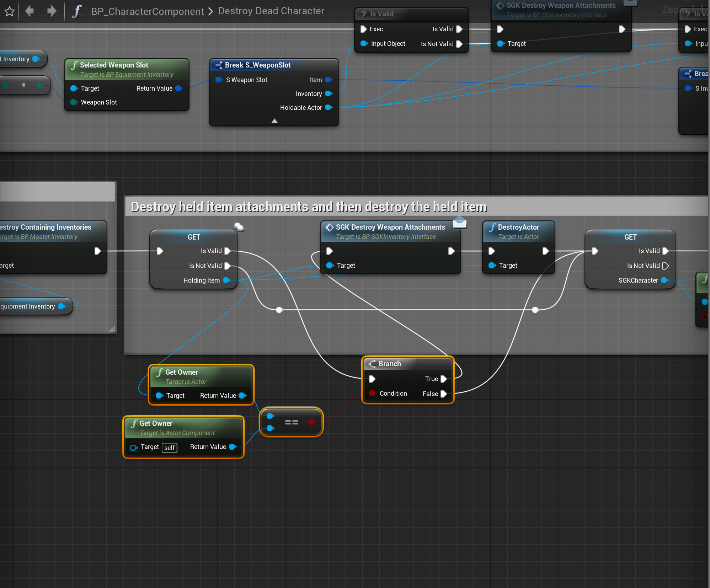Select the DestroyActor node title
Viewport: 710px width, 588px height.
pyautogui.click(x=518, y=227)
